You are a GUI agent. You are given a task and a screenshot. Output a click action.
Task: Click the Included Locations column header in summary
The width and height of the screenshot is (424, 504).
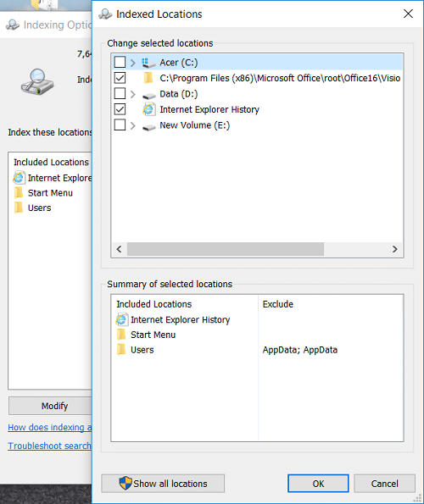click(x=154, y=304)
